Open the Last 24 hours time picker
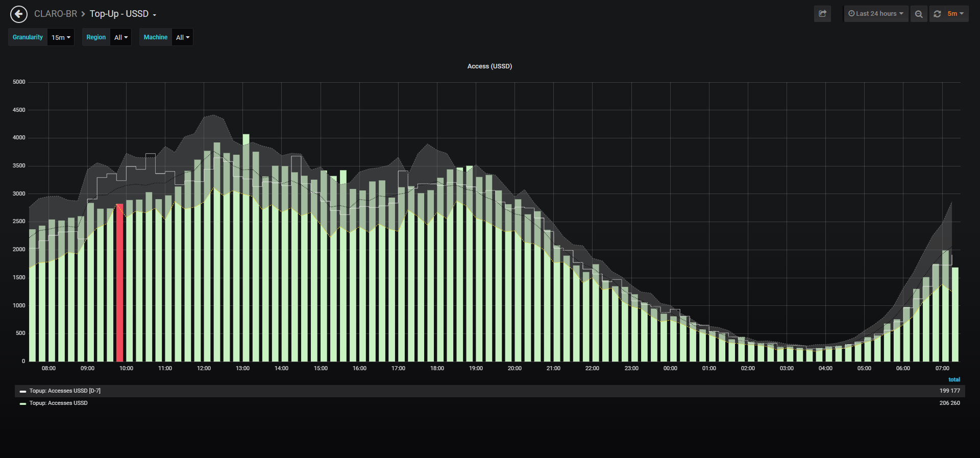 click(876, 14)
